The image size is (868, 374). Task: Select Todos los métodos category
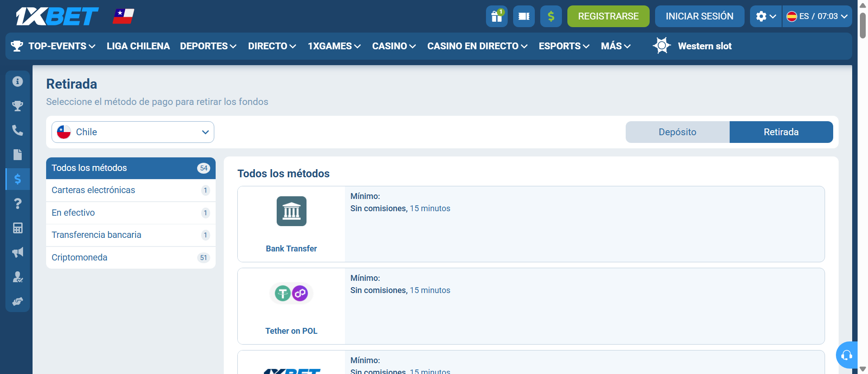pos(131,168)
